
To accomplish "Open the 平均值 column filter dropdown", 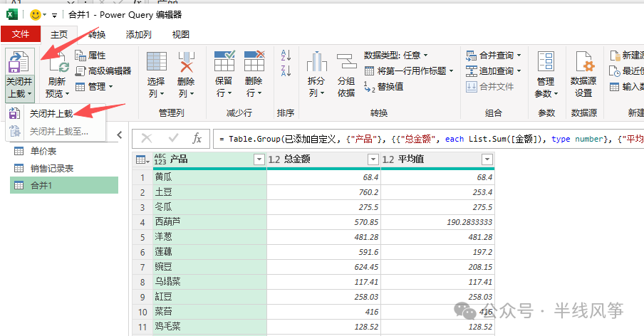I will coord(487,159).
